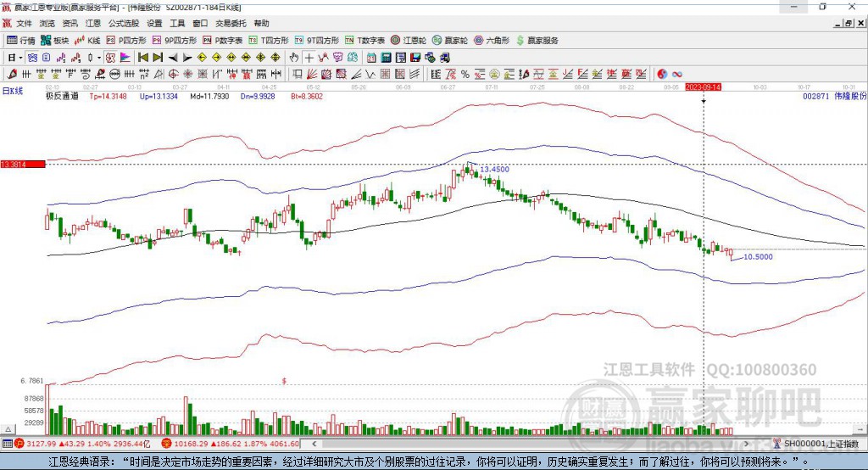This screenshot has height=470, width=868.
Task: Click the floppy disk save icon
Action: (415, 58)
